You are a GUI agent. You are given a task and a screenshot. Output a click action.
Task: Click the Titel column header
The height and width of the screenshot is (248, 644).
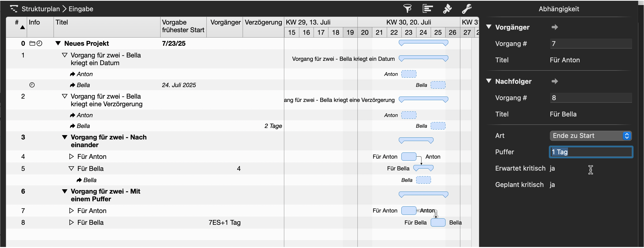(x=107, y=27)
